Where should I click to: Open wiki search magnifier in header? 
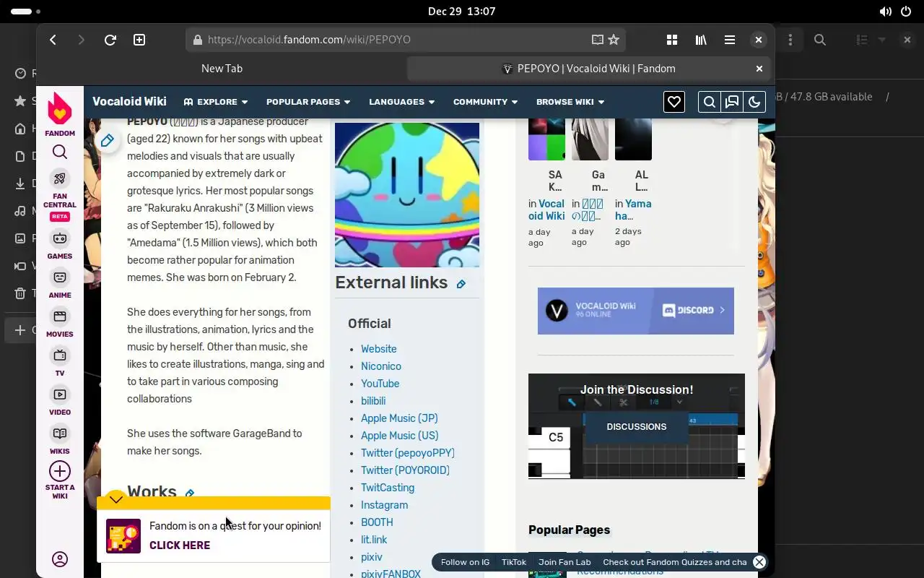[710, 102]
